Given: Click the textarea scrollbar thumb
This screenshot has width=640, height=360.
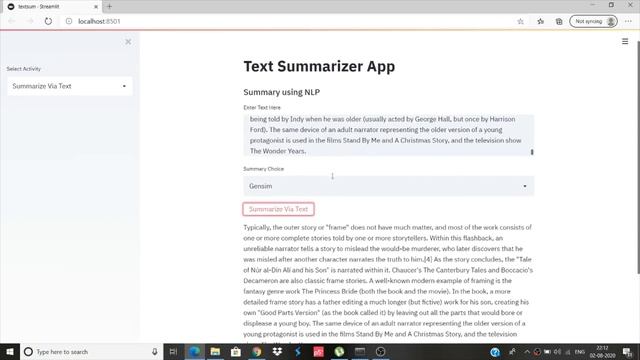Looking at the screenshot, I should tap(532, 152).
